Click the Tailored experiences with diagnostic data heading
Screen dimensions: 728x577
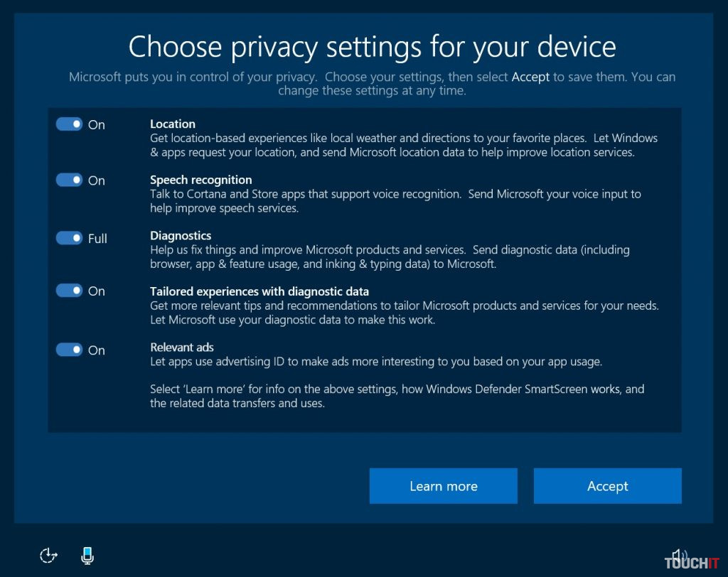pos(259,291)
